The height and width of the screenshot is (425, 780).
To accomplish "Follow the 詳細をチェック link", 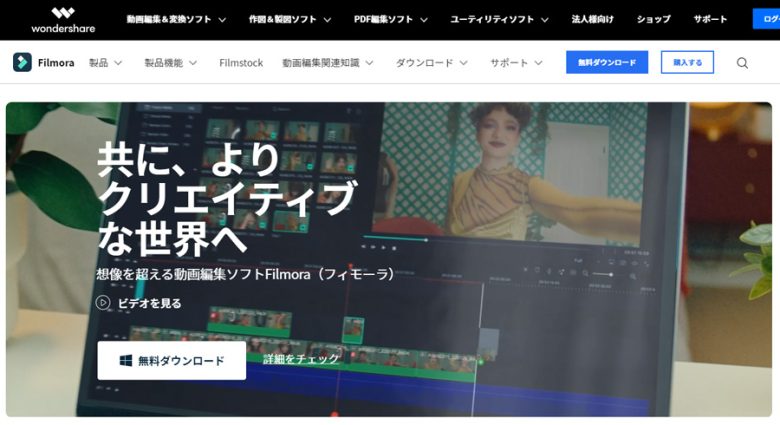I will (301, 359).
